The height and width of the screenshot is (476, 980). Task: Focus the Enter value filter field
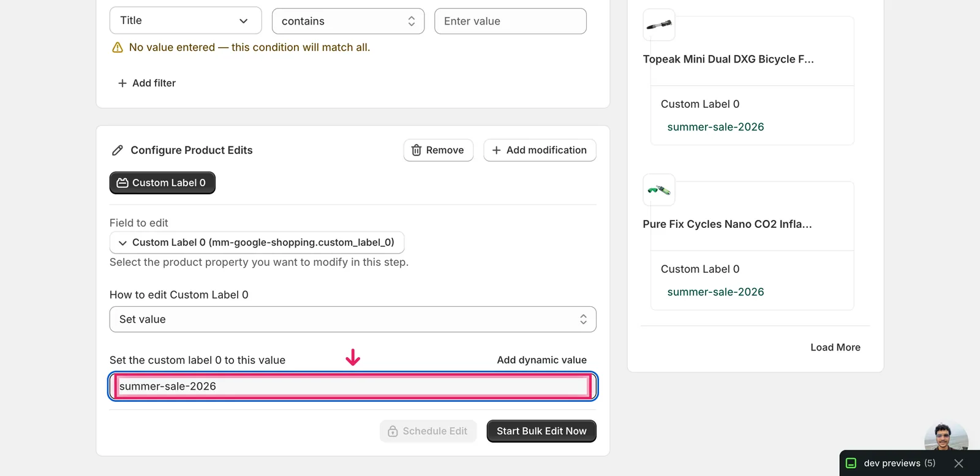(510, 21)
